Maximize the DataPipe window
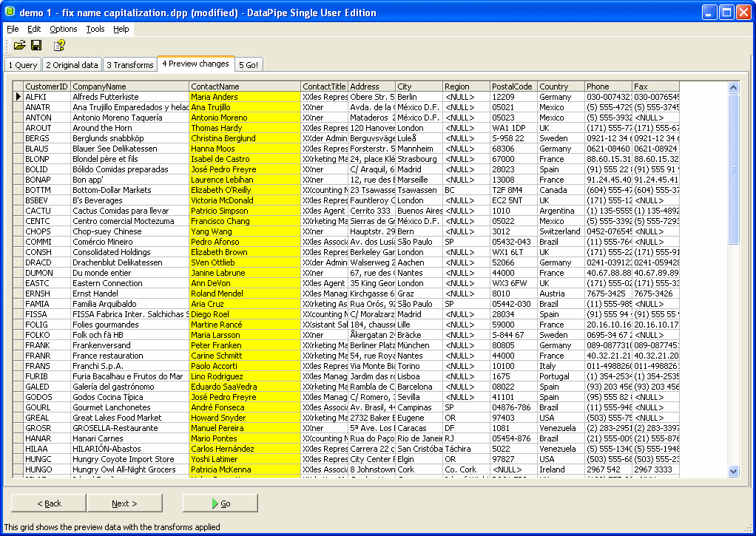The image size is (756, 536). pyautogui.click(x=726, y=12)
